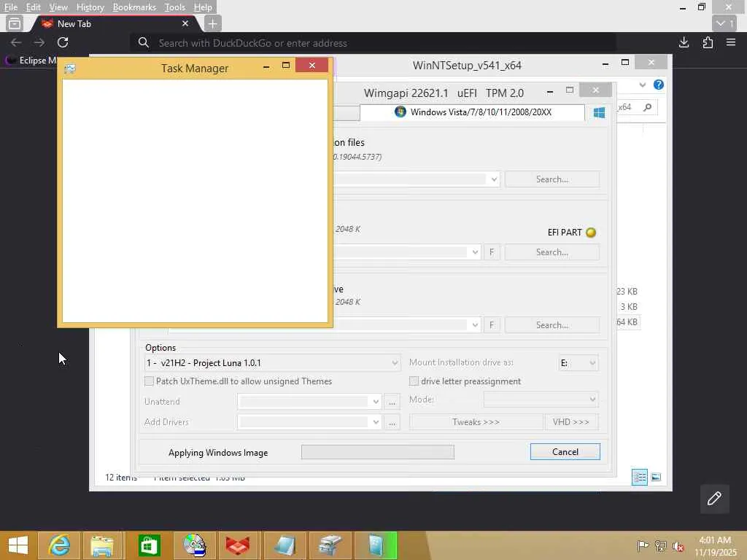
Task: Open the network tray icon
Action: click(x=660, y=545)
